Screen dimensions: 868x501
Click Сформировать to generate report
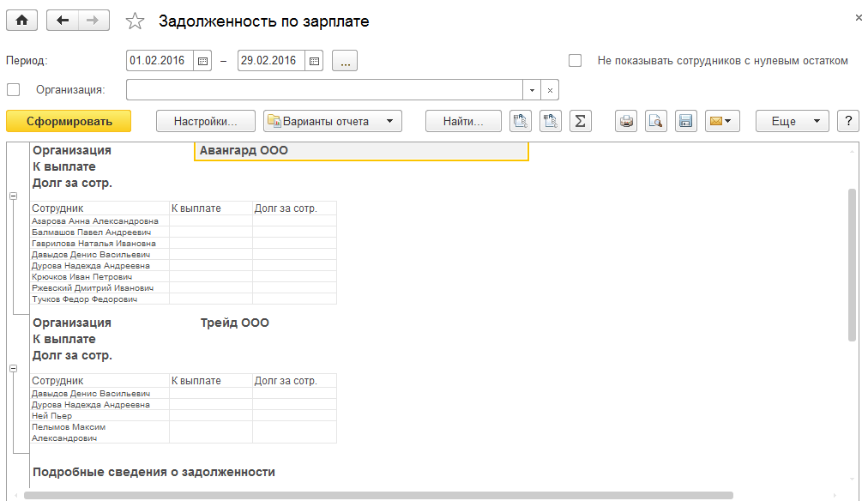coord(69,121)
